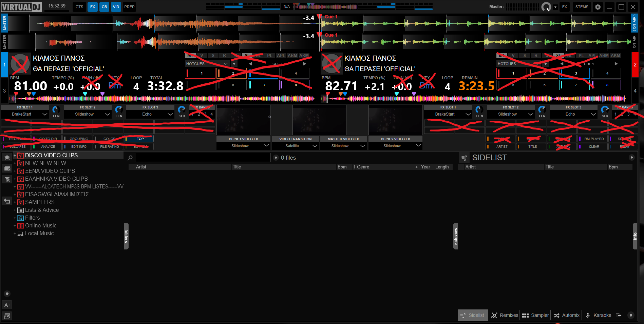
Task: Toggle the CB button
Action: point(104,7)
